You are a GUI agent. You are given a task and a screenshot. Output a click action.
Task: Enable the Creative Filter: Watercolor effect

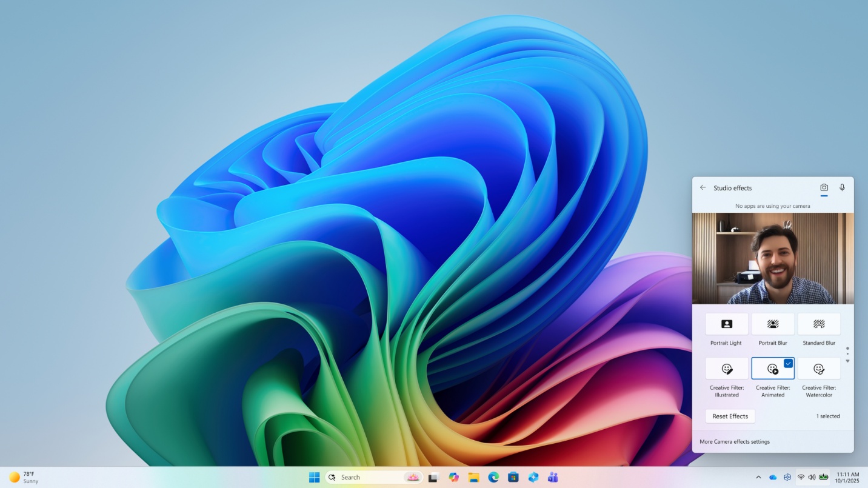819,369
